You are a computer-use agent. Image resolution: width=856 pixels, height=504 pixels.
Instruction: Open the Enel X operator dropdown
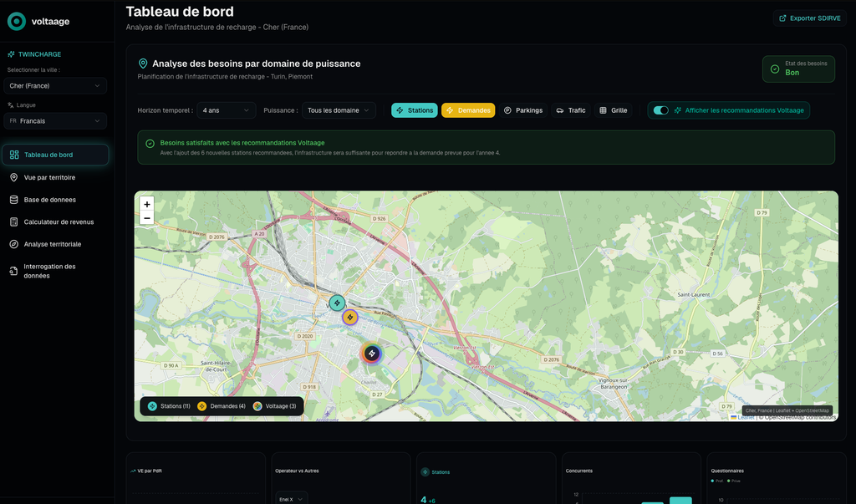[292, 499]
